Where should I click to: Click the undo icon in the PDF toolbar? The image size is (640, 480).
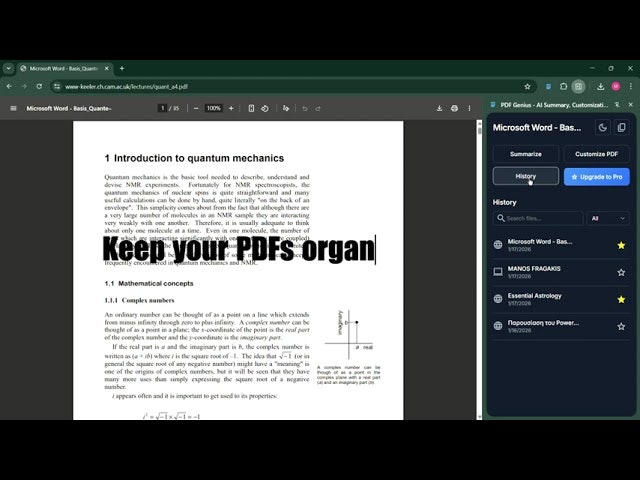(304, 109)
